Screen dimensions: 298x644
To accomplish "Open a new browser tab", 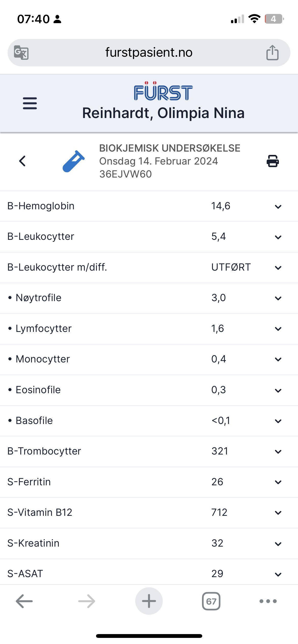I will 149,601.
